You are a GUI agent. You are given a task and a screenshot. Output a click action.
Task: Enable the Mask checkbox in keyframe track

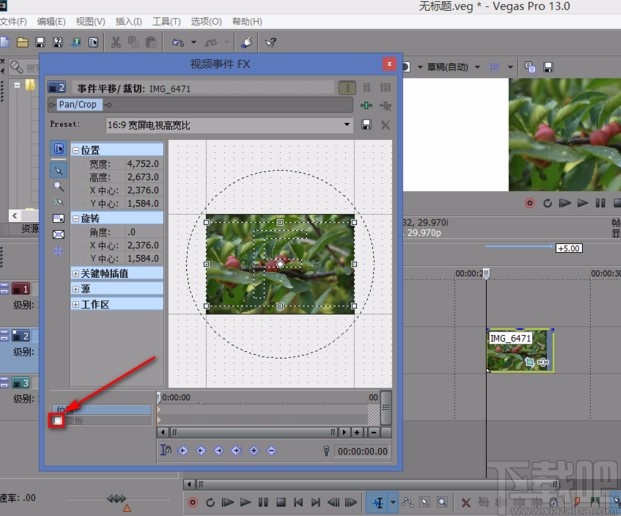coord(58,422)
